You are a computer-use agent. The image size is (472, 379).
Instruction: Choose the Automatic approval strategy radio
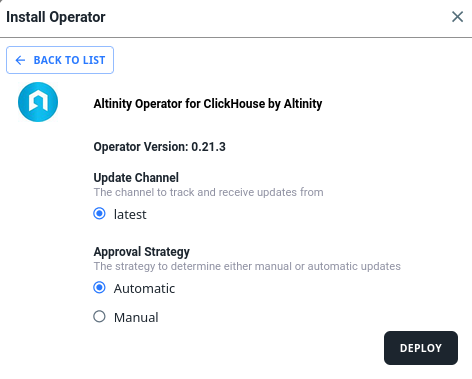point(99,288)
